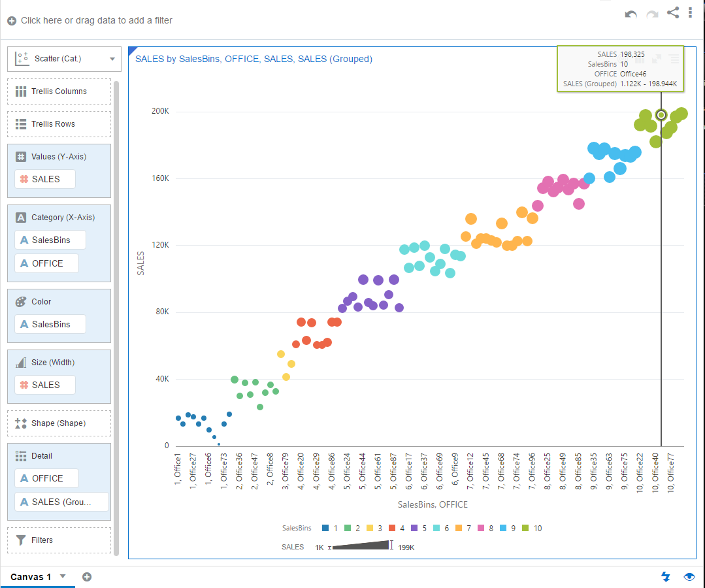Click the "10, Office40" x-axis label
The width and height of the screenshot is (705, 588).
(x=655, y=473)
